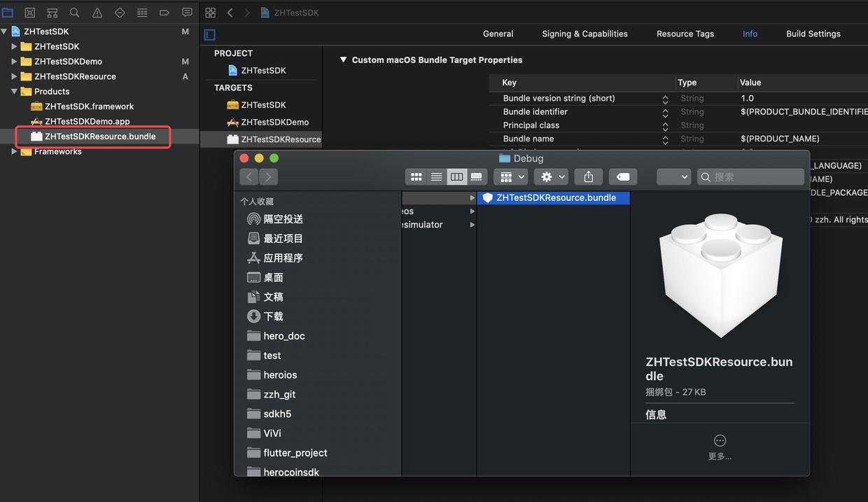The width and height of the screenshot is (868, 502).
Task: Click the Bundle version value 1.0
Action: click(x=747, y=98)
